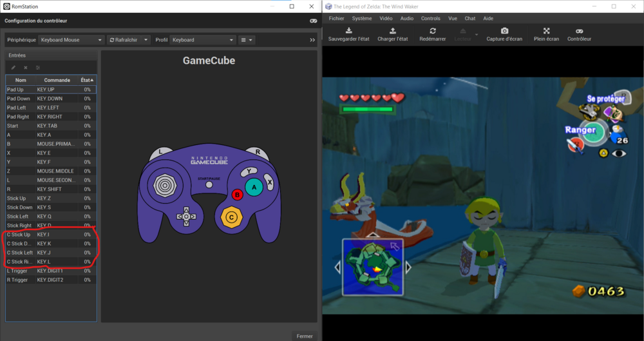Select the L Trigger KEY.DIGIT1 row
Image resolution: width=644 pixels, height=341 pixels.
[x=51, y=271]
